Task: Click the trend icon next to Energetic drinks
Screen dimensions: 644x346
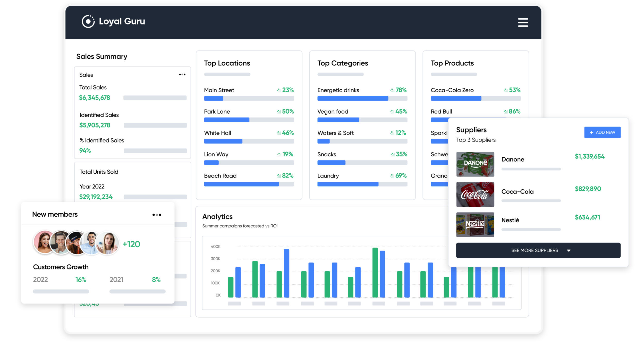Action: tap(392, 90)
